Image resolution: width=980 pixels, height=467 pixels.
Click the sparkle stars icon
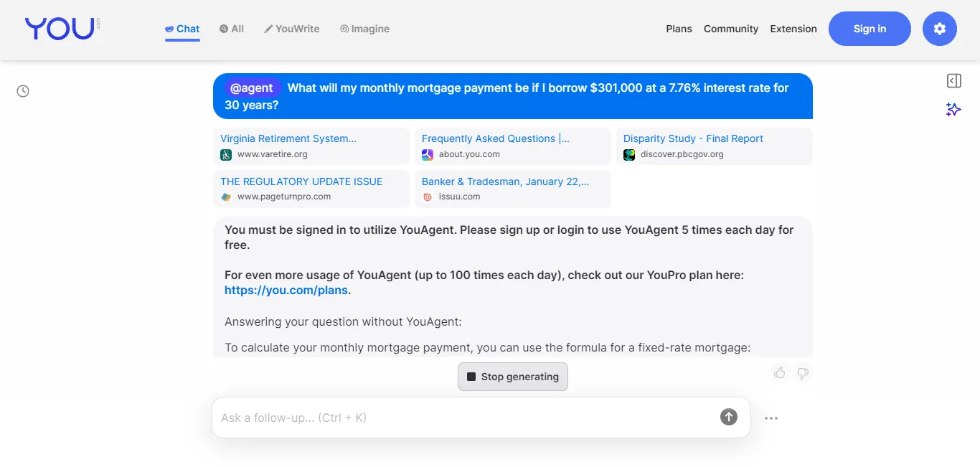click(x=953, y=109)
